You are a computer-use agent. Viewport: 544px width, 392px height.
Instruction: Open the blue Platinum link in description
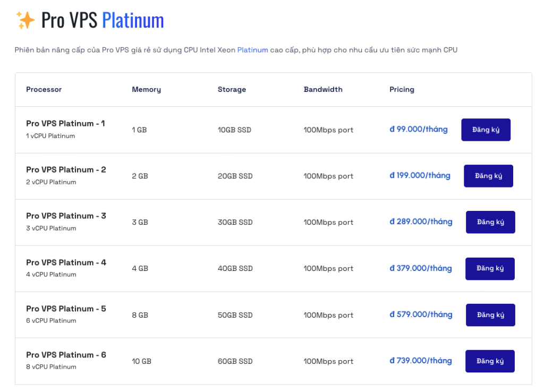252,50
